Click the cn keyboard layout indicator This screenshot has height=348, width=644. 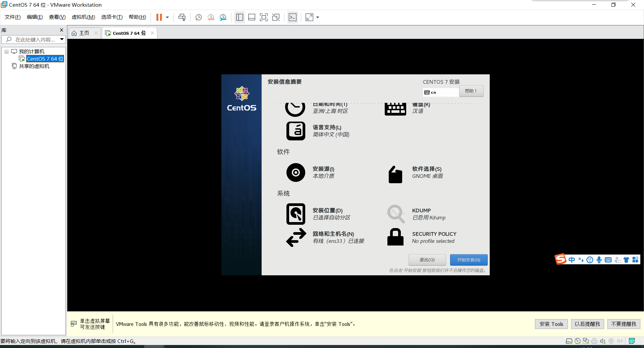click(441, 92)
